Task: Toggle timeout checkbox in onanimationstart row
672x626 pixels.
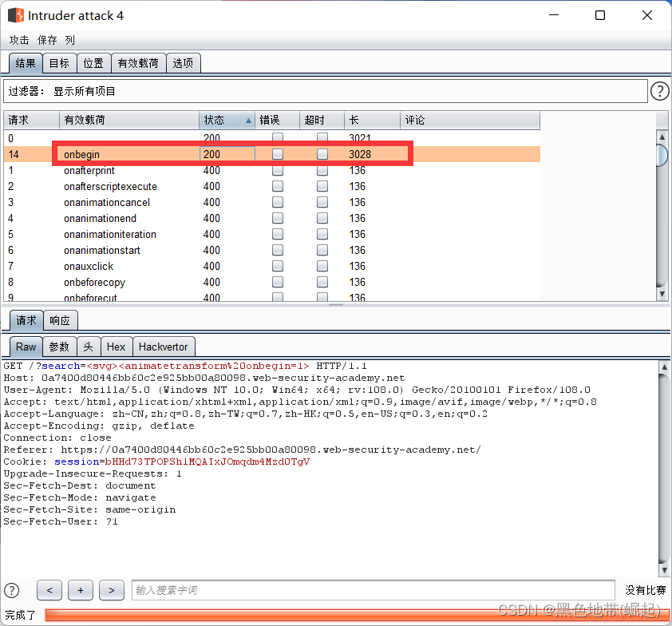Action: (322, 250)
